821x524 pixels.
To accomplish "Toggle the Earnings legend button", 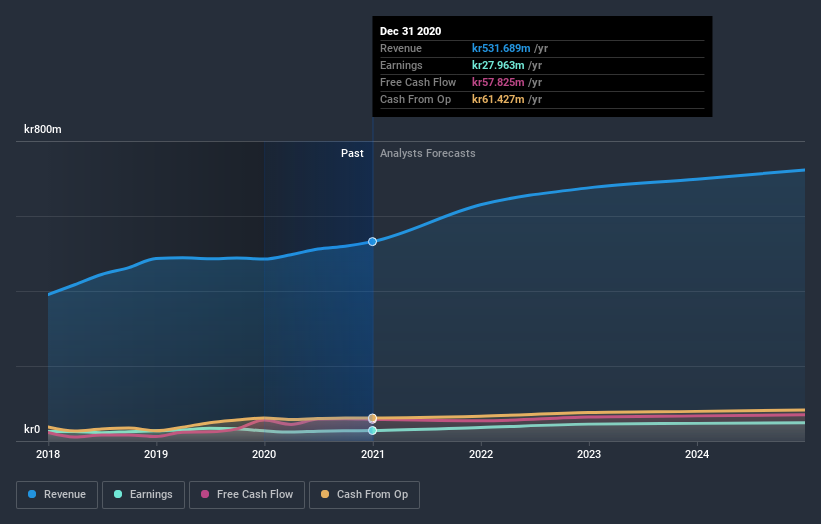I will tap(143, 495).
